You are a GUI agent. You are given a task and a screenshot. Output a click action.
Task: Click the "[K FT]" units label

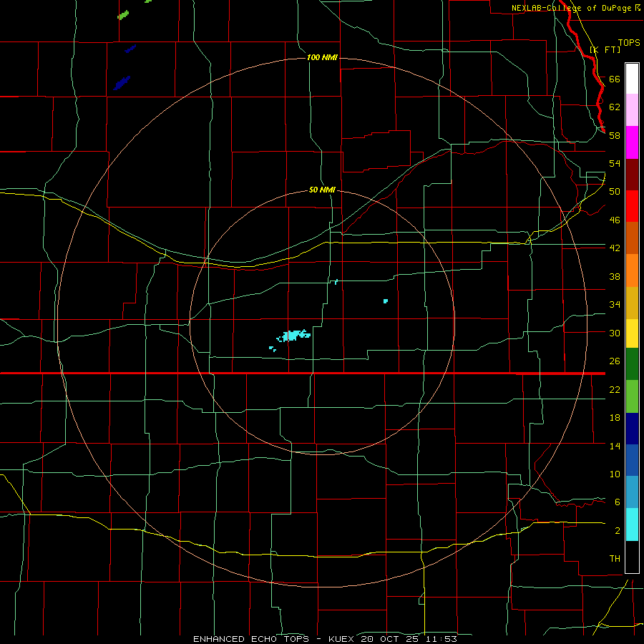[x=605, y=49]
